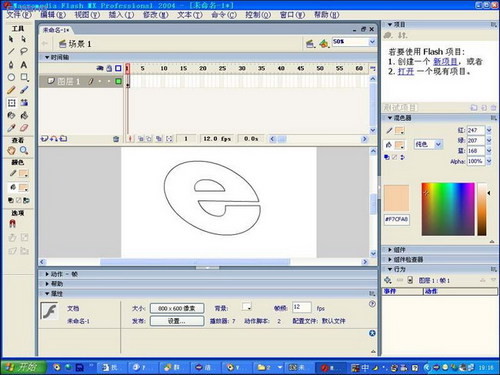Select the Lasso tool
The height and width of the screenshot is (375, 500).
[24, 51]
